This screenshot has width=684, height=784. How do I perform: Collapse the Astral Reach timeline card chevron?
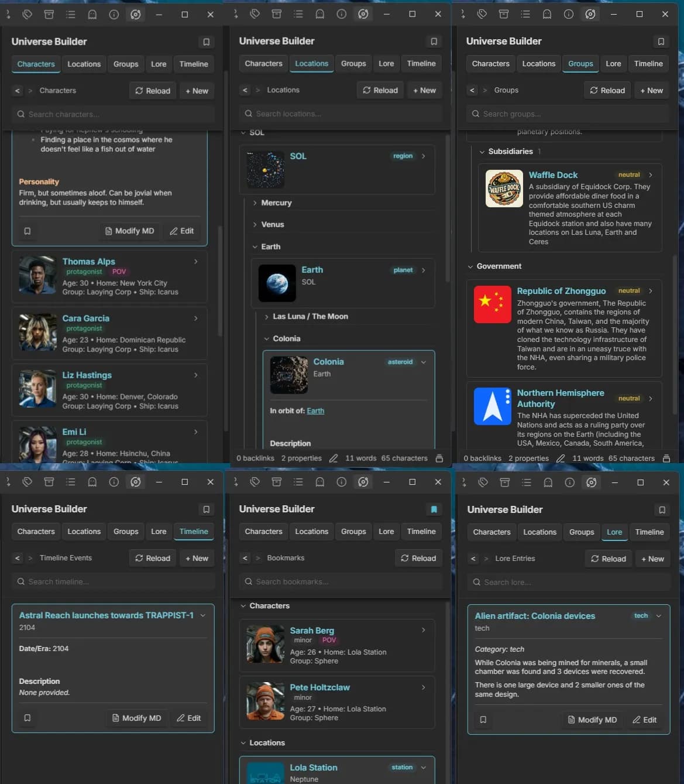pos(202,616)
